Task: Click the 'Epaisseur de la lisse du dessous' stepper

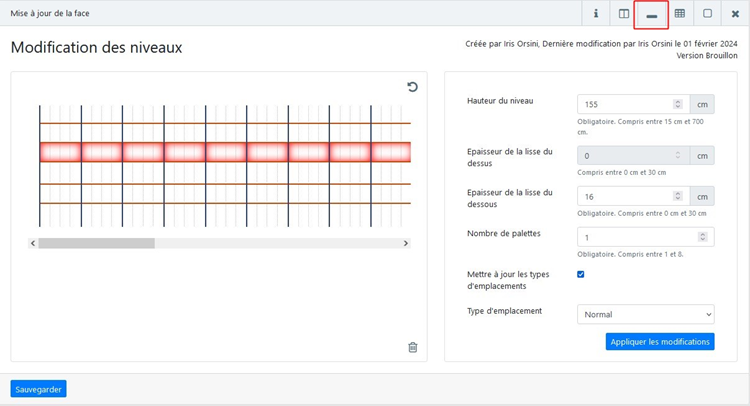Action: [677, 196]
